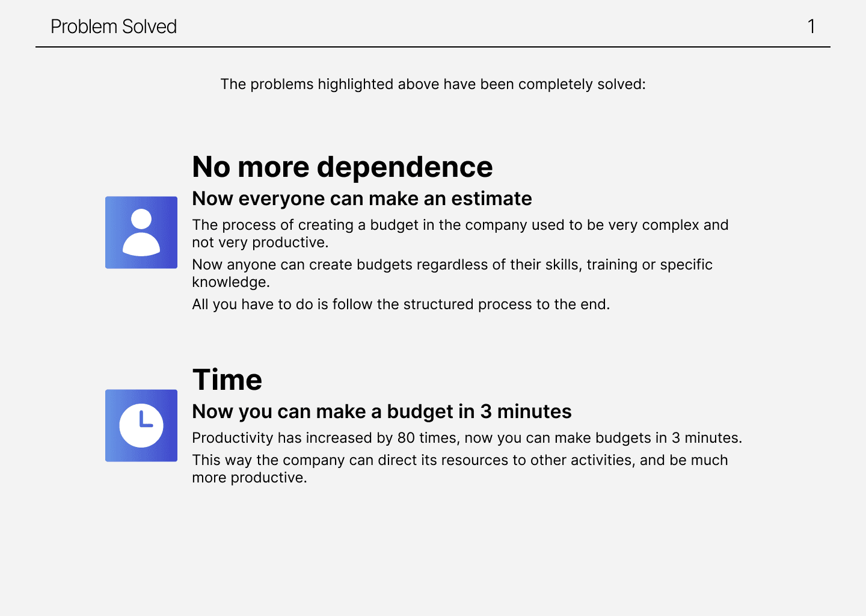The height and width of the screenshot is (616, 866).
Task: Click the page number 1
Action: [811, 26]
